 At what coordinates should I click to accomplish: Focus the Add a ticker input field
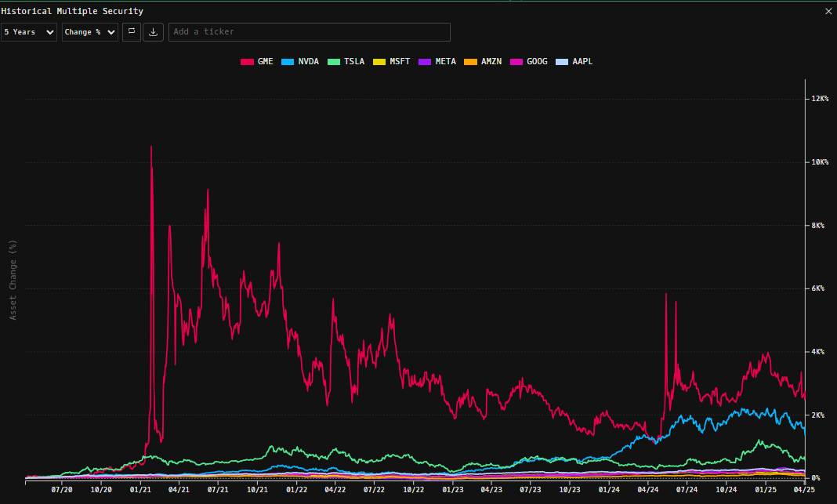pos(309,32)
